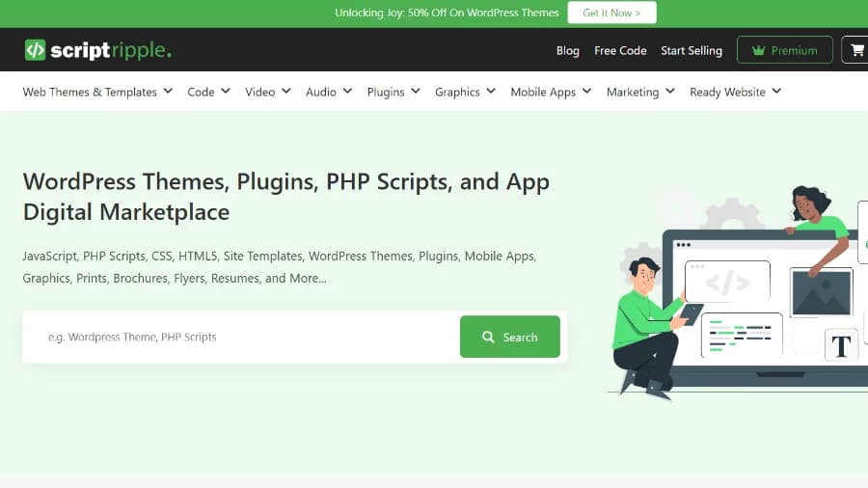
Task: Click the Premium button
Action: click(784, 50)
